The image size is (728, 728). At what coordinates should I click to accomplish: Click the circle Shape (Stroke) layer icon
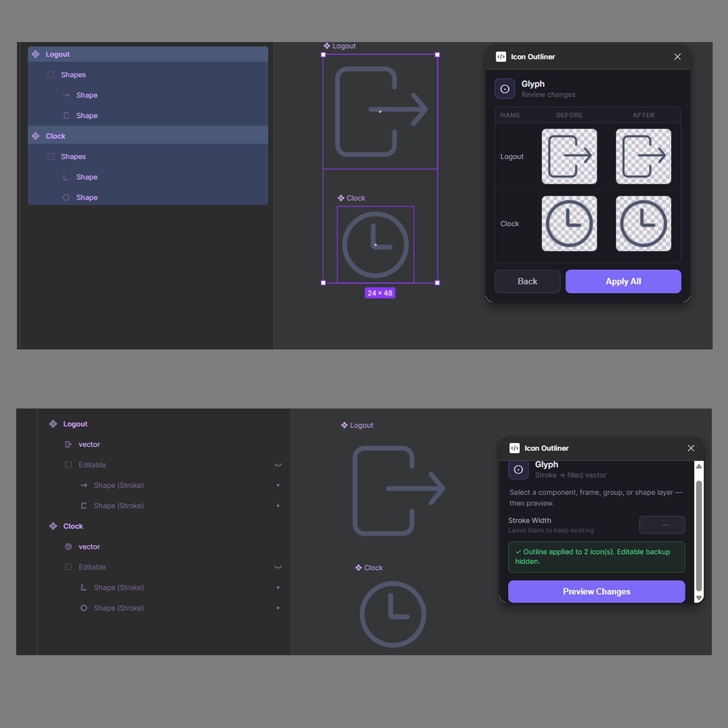pyautogui.click(x=84, y=608)
